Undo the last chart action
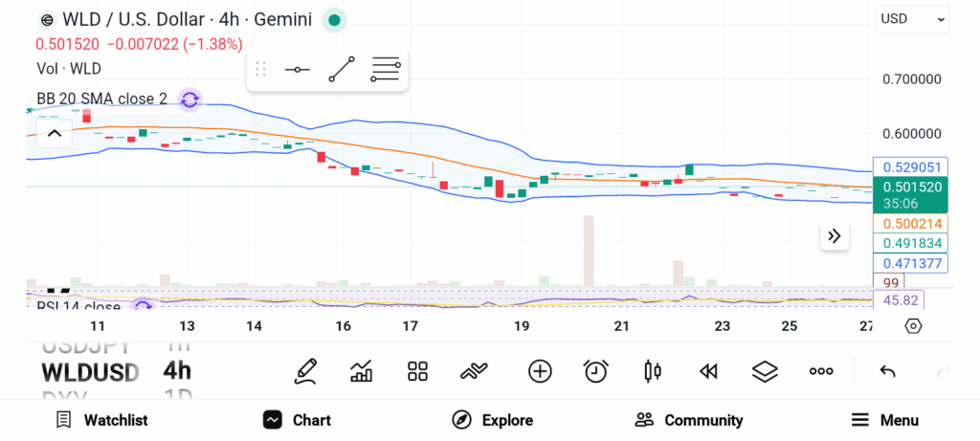The width and height of the screenshot is (980, 441). [887, 371]
